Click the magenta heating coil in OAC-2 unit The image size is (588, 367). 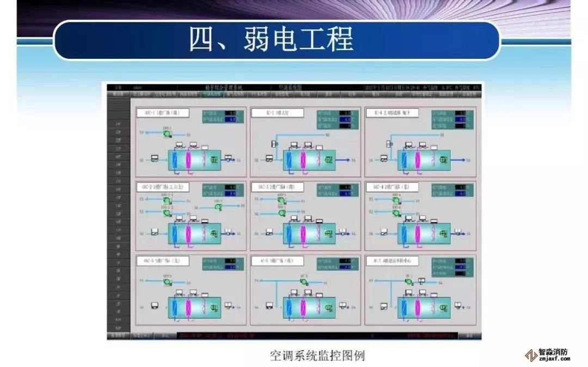coord(189,233)
